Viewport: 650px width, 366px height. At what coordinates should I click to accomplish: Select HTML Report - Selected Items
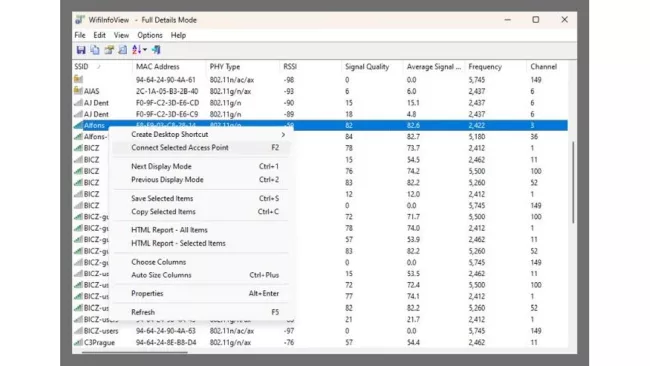click(x=200, y=243)
